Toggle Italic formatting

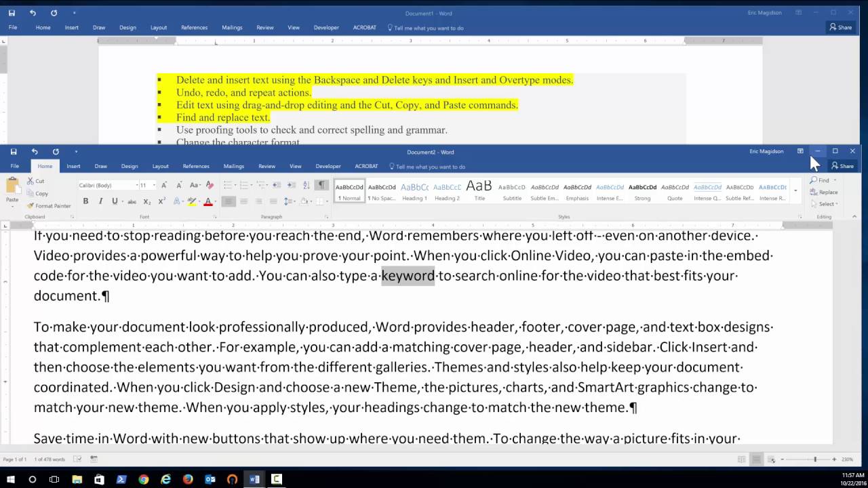pyautogui.click(x=100, y=201)
